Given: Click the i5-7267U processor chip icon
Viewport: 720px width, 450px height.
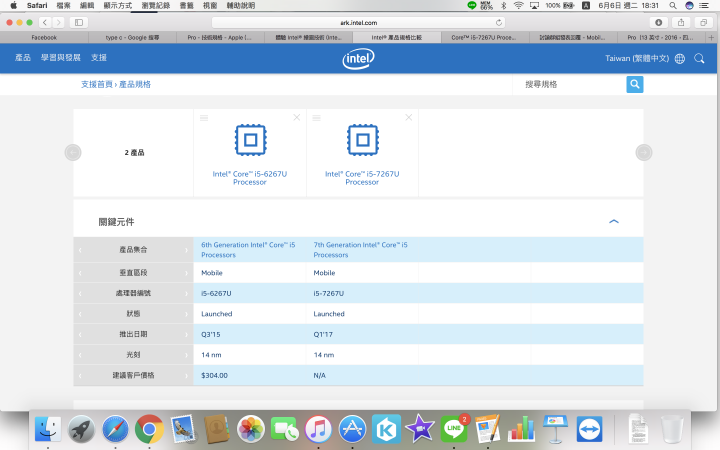Looking at the screenshot, I should coord(363,140).
